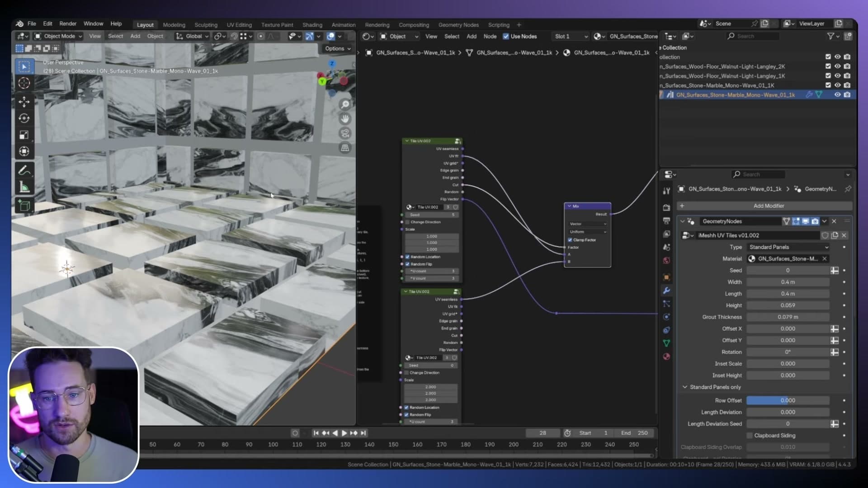Screen dimensions: 868x488
Task: Disable rendering for Walnut-Light-Langley_1K collection
Action: 847,76
